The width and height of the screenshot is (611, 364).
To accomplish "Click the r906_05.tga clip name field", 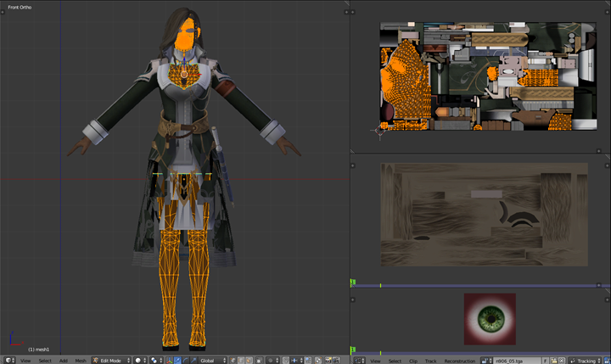I will (513, 360).
